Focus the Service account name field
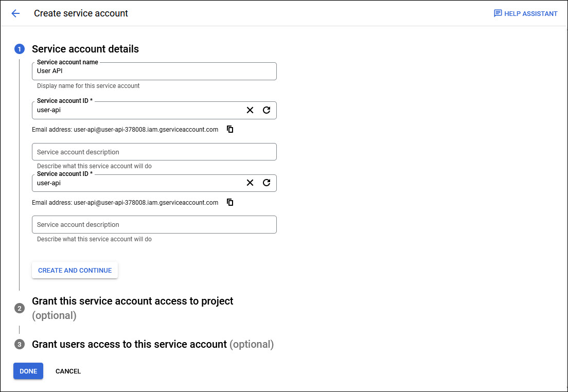 (x=153, y=72)
